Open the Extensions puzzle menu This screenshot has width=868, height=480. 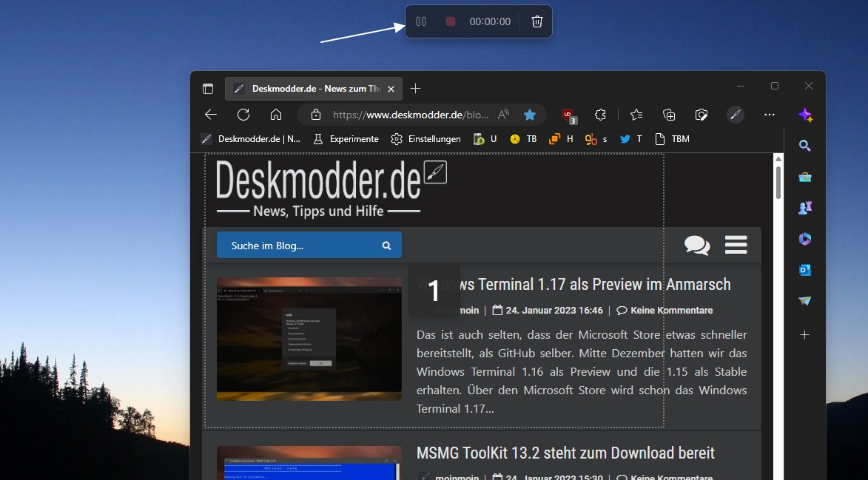pos(601,115)
